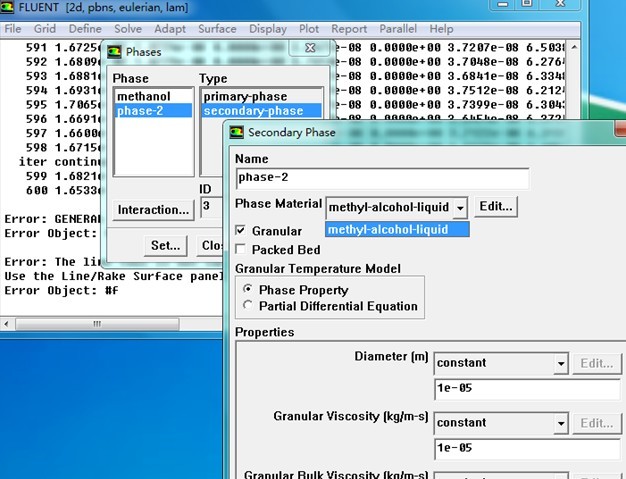Open the Plot menu
626x479 pixels.
click(309, 29)
